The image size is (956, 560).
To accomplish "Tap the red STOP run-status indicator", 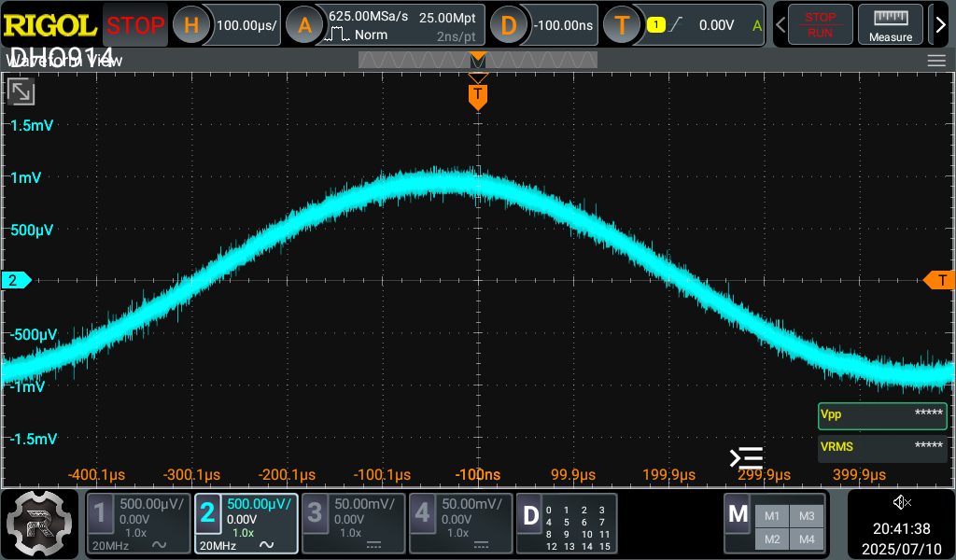I will (135, 25).
